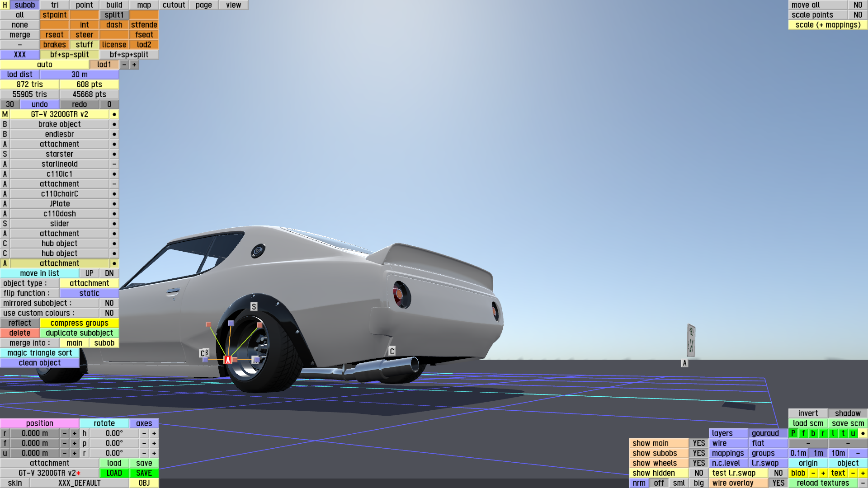This screenshot has width=868, height=488.
Task: Select the red A attachment marker near the wheel
Action: pyautogui.click(x=228, y=360)
